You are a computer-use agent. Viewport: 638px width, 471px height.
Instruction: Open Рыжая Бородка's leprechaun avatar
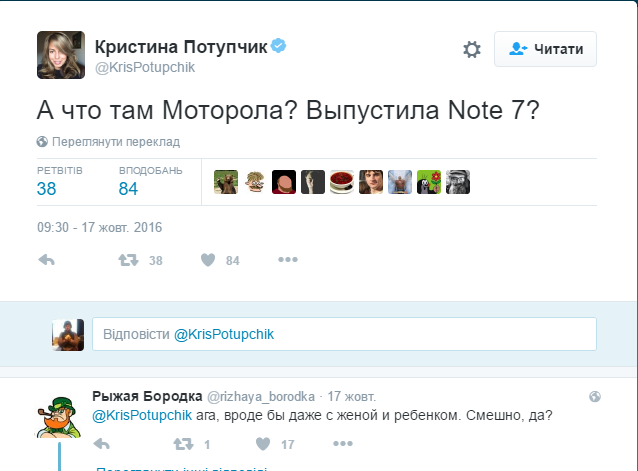tap(60, 414)
